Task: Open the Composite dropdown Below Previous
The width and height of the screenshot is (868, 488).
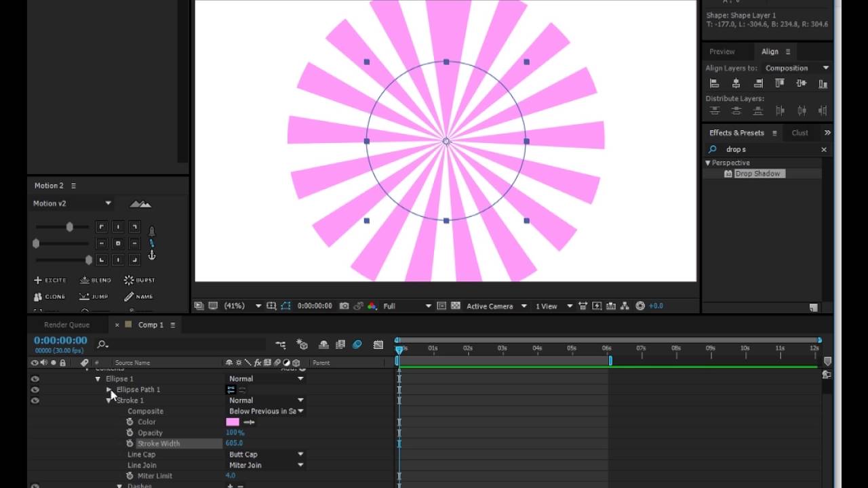Action: (x=266, y=411)
